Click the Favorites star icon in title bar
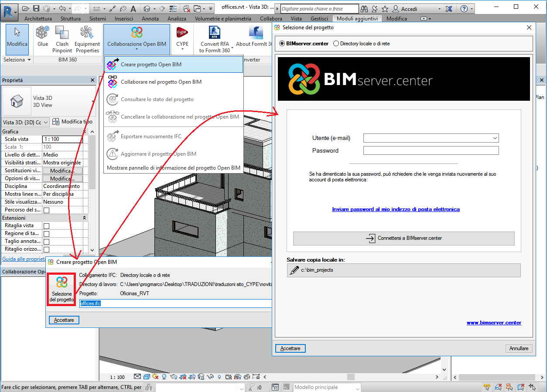547x392 pixels. tap(385, 9)
